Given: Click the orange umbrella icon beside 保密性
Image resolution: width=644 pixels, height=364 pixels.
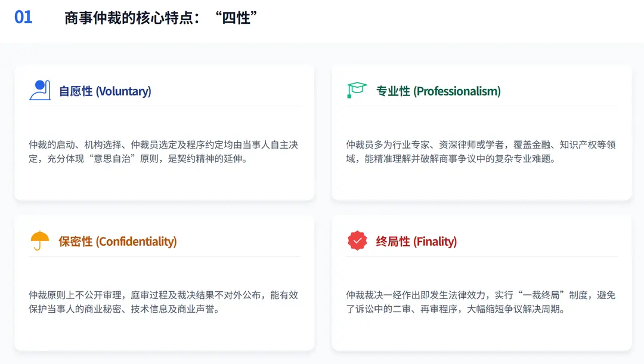Looking at the screenshot, I should [x=39, y=241].
